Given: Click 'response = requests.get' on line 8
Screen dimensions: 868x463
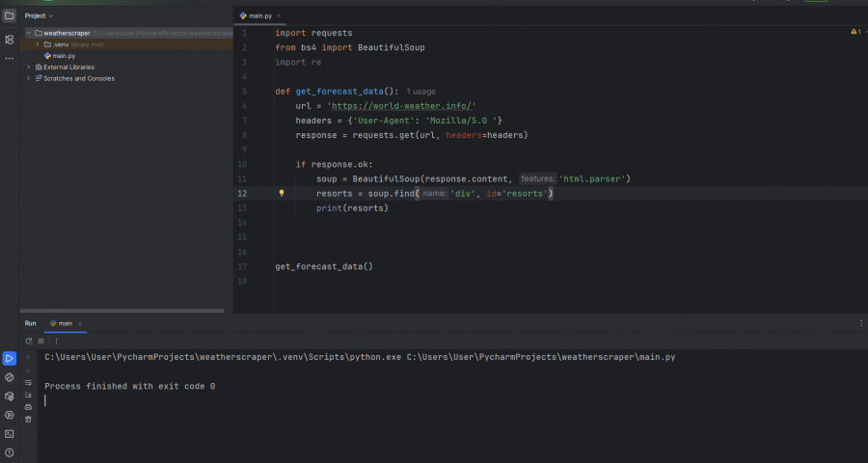Looking at the screenshot, I should tap(354, 135).
